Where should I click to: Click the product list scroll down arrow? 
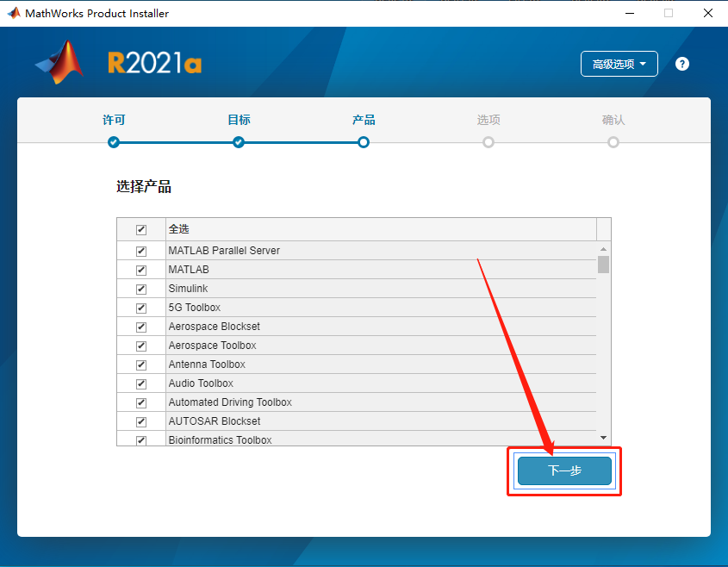click(x=603, y=438)
